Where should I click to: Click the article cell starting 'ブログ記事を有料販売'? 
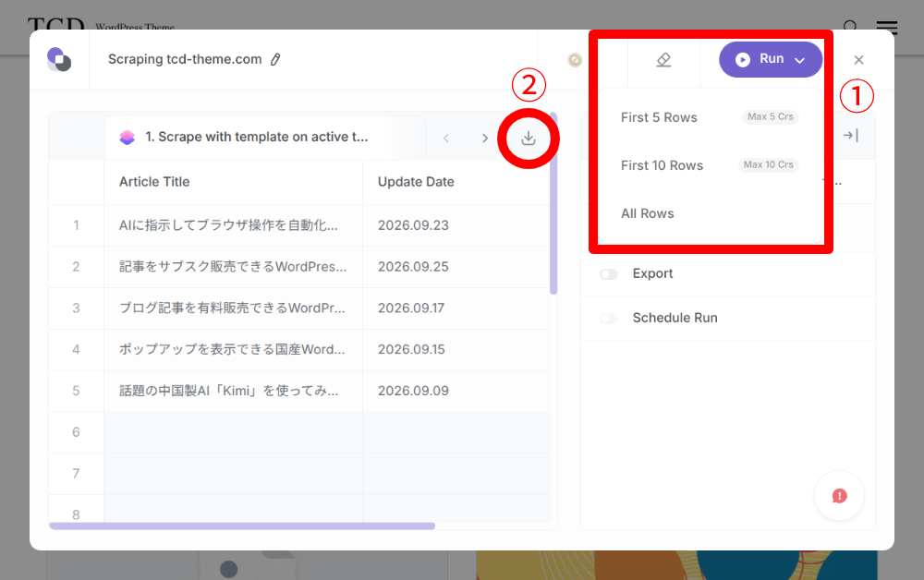pyautogui.click(x=234, y=308)
